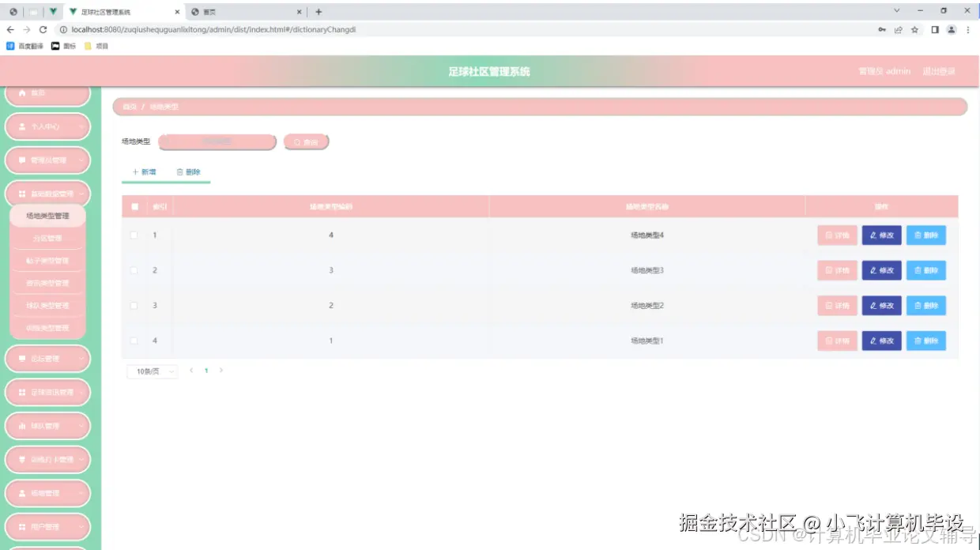Open 资讯类型管理 in the sidebar submenu
980x550 pixels.
47,283
